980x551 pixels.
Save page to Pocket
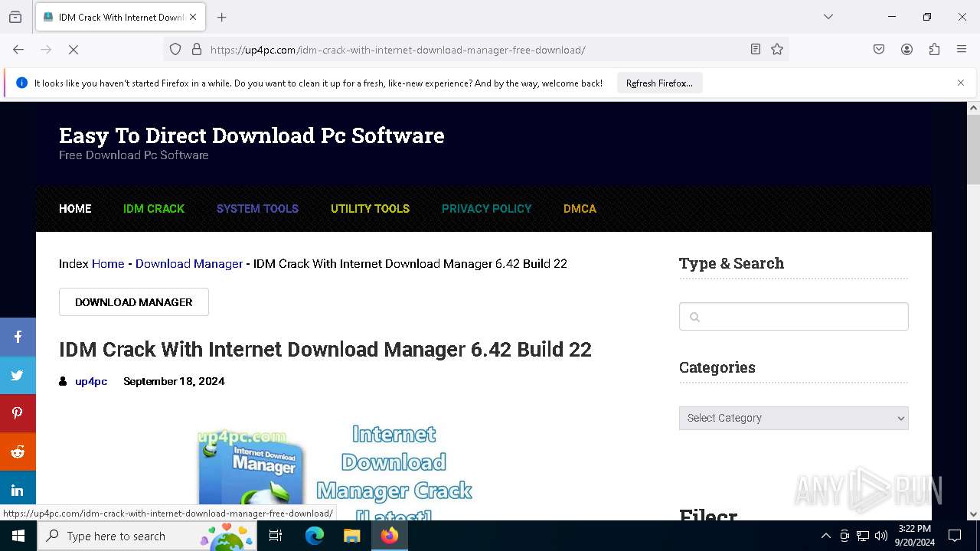[879, 50]
